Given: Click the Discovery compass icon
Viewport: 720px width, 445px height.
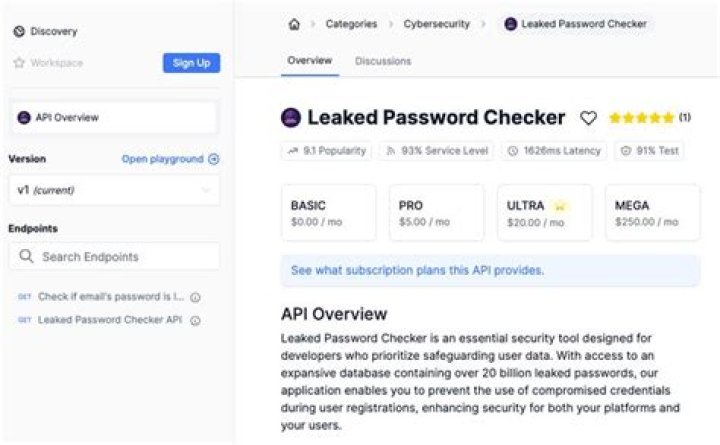Looking at the screenshot, I should [19, 32].
